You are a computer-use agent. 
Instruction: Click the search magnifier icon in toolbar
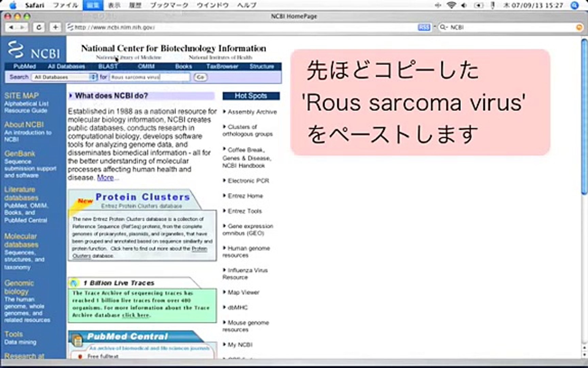pyautogui.click(x=443, y=27)
